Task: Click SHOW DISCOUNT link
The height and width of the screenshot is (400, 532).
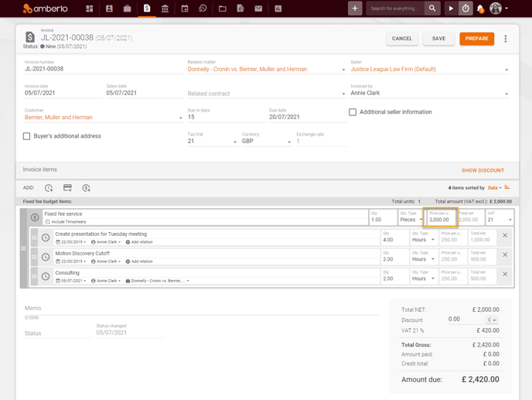Action: coord(483,170)
